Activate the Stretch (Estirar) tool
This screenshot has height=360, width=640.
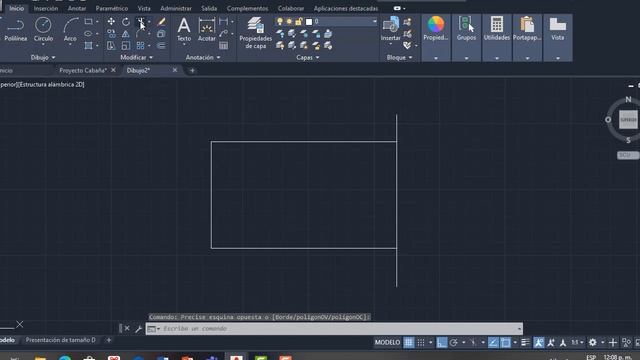coord(111,45)
